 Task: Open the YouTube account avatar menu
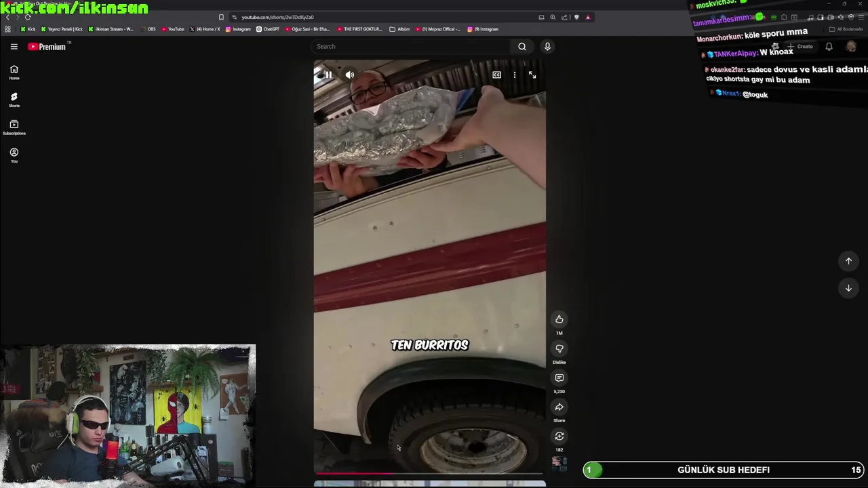pos(851,47)
